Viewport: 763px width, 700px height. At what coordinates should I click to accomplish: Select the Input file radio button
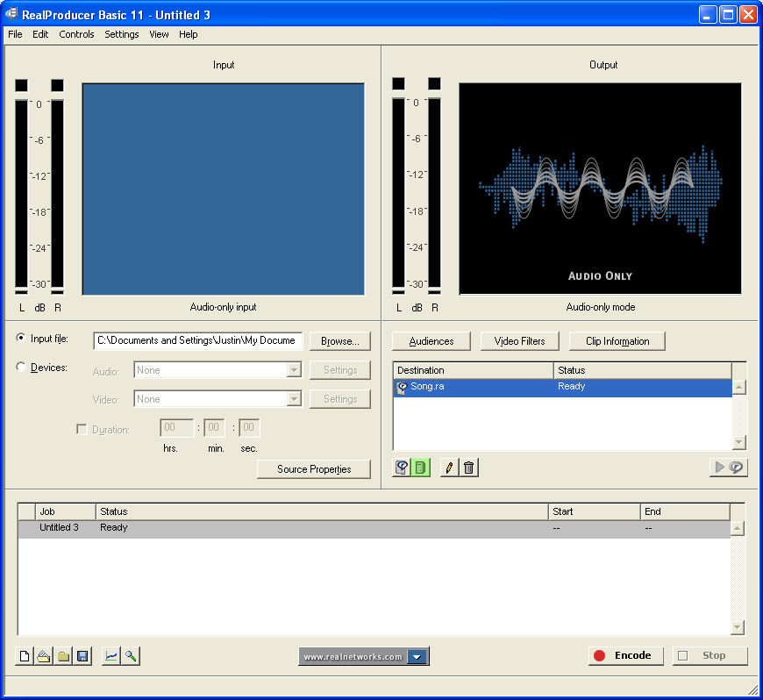(x=21, y=338)
